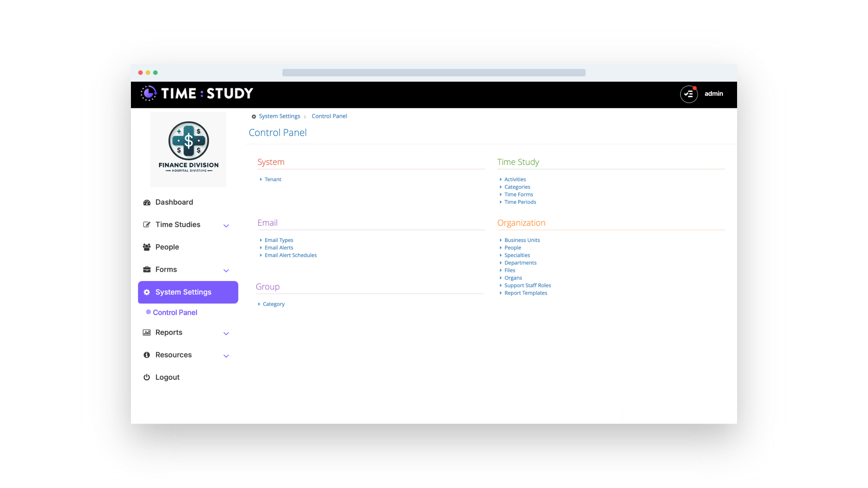Click the Resources info icon
Viewport: 868px width, 488px height.
[146, 355]
